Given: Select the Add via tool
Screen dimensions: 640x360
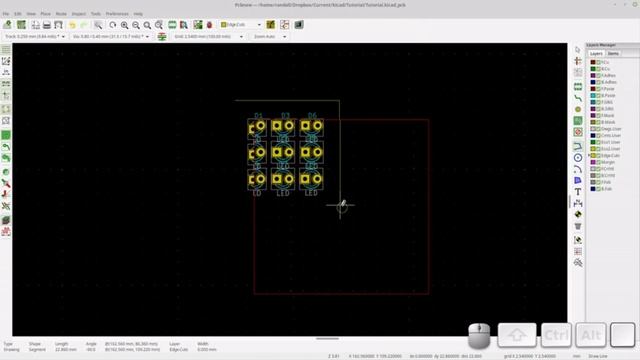Looking at the screenshot, I should (x=578, y=109).
